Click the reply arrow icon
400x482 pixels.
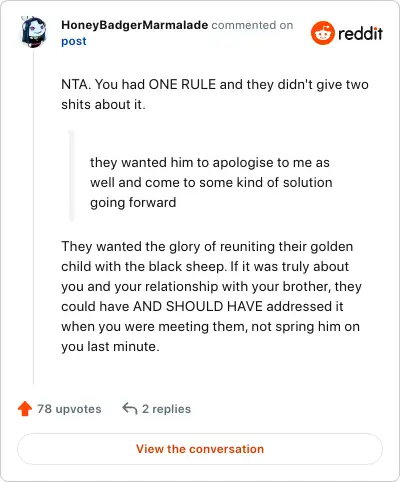click(130, 408)
